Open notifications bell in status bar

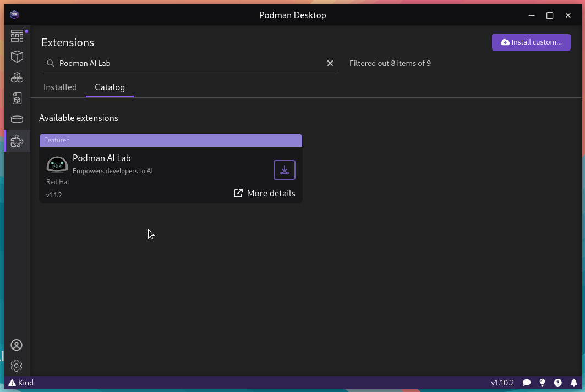574,383
